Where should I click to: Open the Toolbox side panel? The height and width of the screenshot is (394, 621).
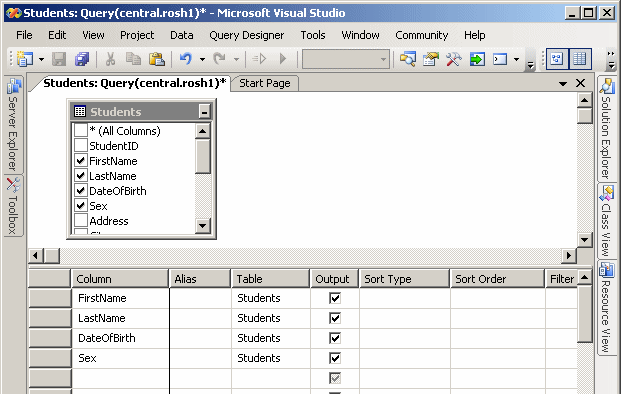[13, 206]
